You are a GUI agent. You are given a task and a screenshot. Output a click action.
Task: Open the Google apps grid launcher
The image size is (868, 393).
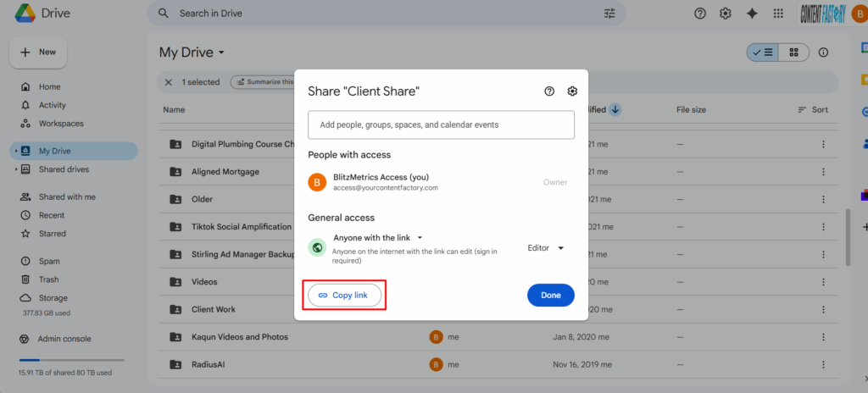(x=777, y=14)
